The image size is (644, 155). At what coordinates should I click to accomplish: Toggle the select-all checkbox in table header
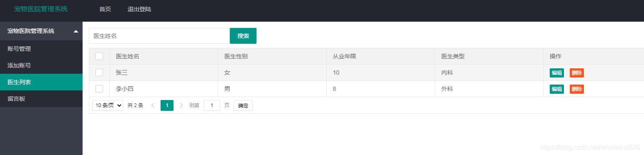[99, 56]
